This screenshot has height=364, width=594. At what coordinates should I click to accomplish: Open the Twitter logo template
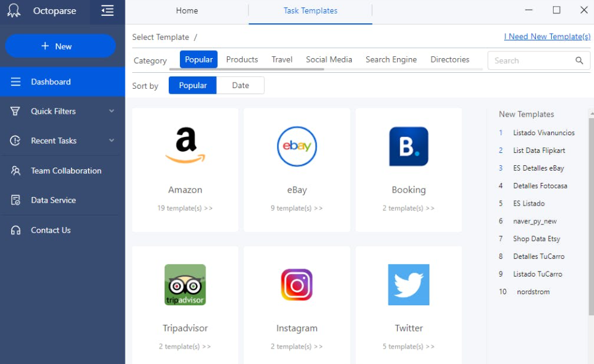[409, 285]
